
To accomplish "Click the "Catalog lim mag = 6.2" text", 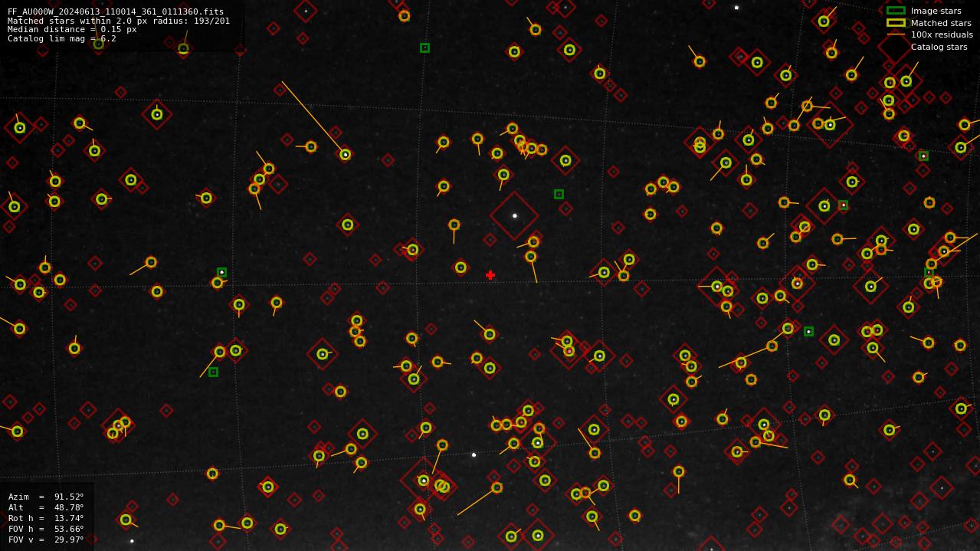I will coord(62,38).
